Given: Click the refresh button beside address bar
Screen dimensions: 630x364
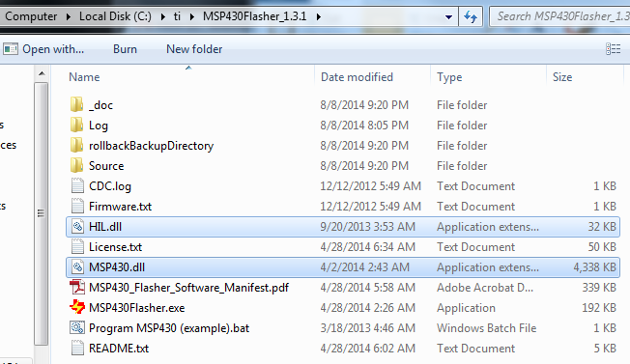Looking at the screenshot, I should pyautogui.click(x=471, y=16).
